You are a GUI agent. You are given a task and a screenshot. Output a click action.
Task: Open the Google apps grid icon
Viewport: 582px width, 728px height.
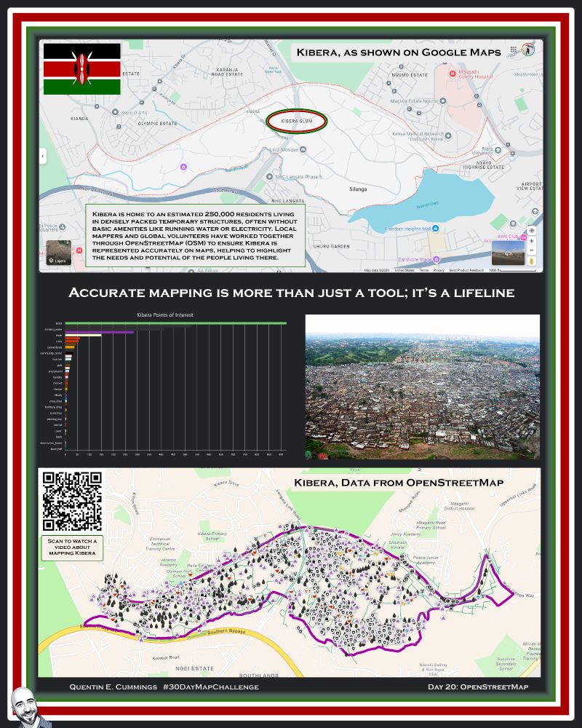[514, 50]
